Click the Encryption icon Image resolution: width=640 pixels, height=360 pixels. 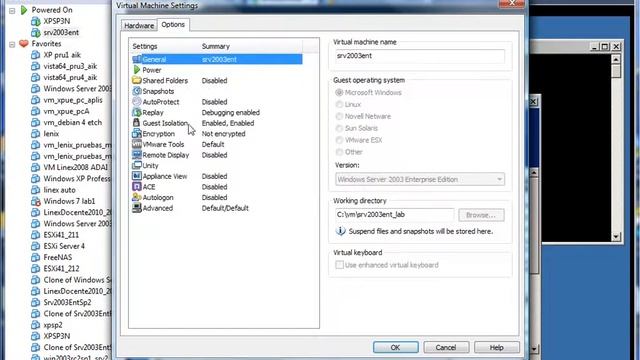[137, 133]
